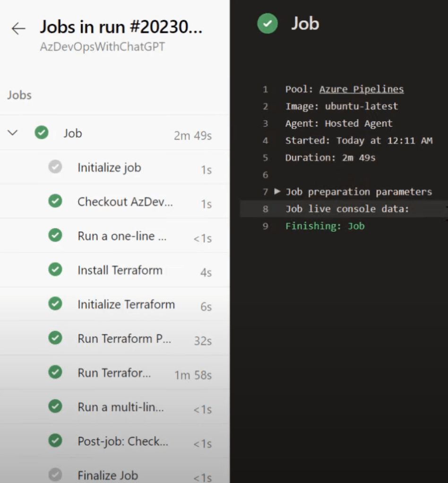Select the Run Terraform P... step

[x=124, y=339]
